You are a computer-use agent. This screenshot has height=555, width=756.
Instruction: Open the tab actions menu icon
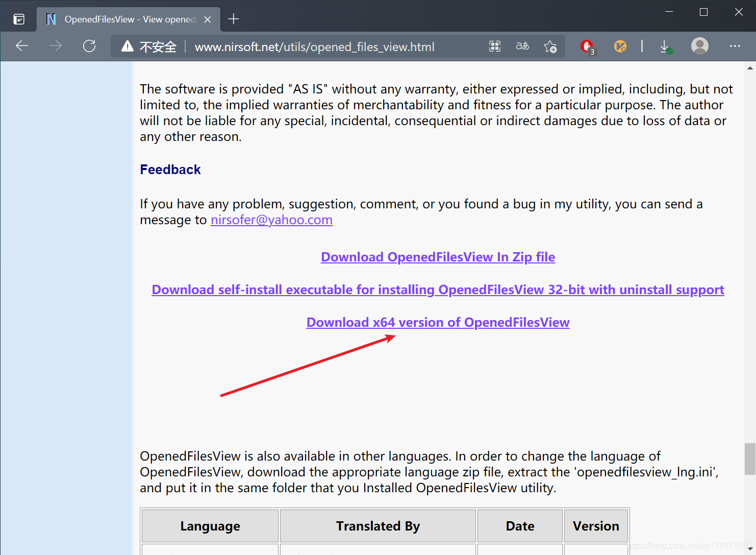(19, 19)
